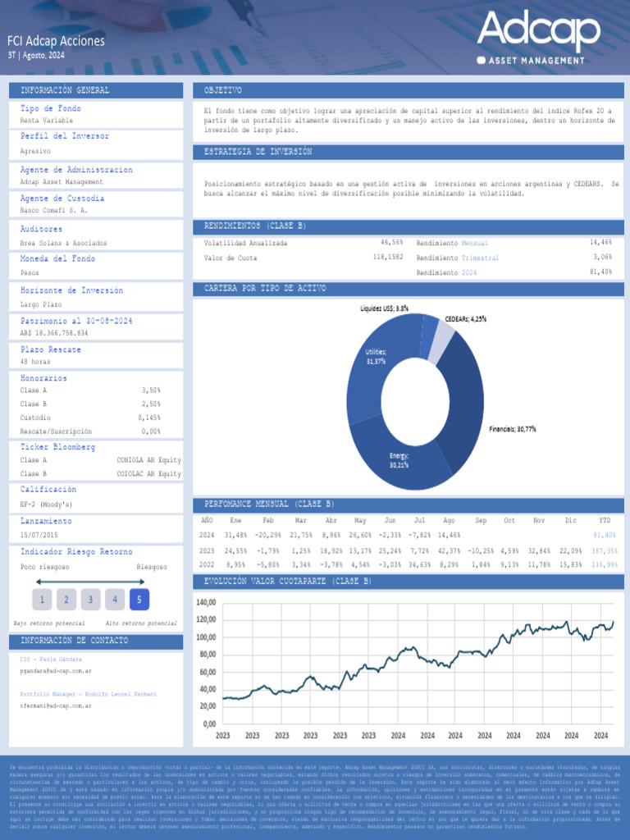Screen dimensions: 630x840
Task: Select August 2023 performance '42,37%'
Action: [449, 550]
